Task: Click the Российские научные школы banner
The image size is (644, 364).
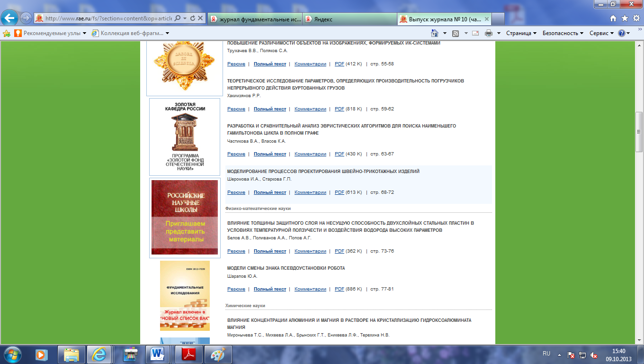Action: click(x=185, y=218)
